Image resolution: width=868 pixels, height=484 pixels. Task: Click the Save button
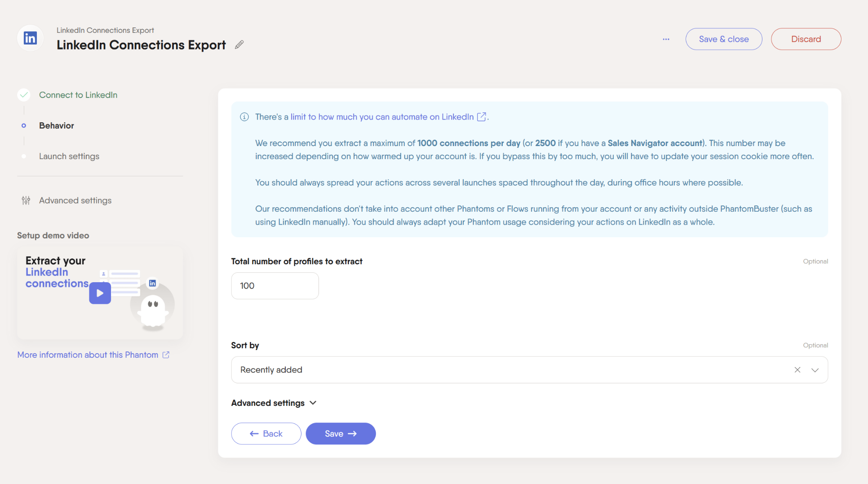click(x=341, y=434)
